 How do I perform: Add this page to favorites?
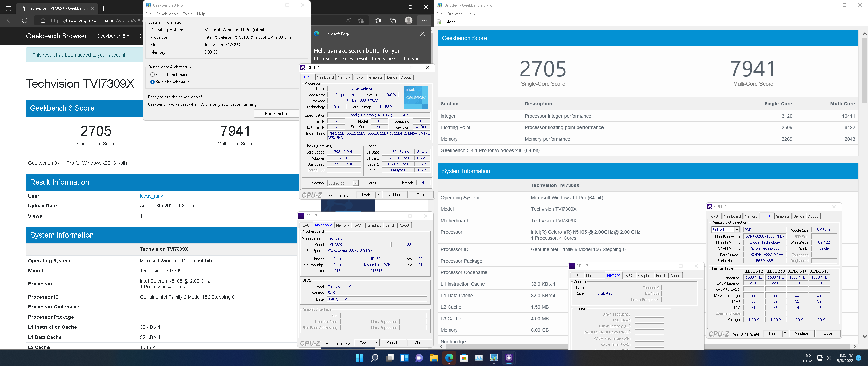point(361,20)
